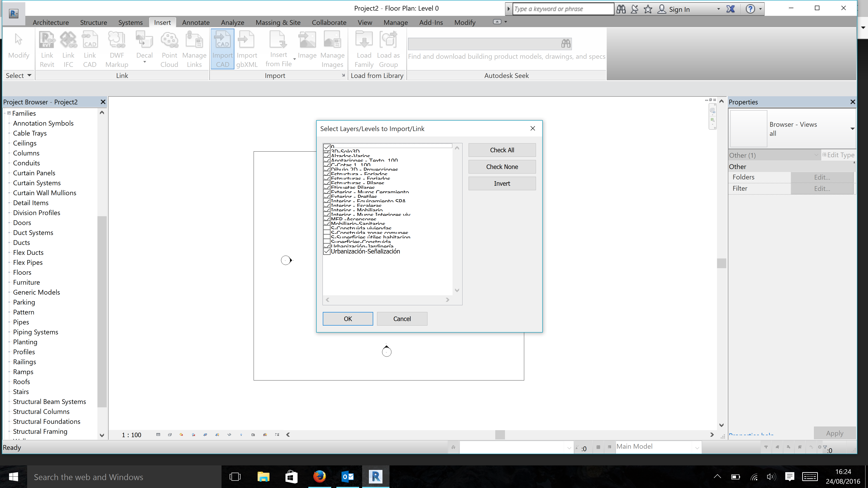Image resolution: width=868 pixels, height=488 pixels.
Task: Open the Massing & Site tab
Action: point(278,22)
